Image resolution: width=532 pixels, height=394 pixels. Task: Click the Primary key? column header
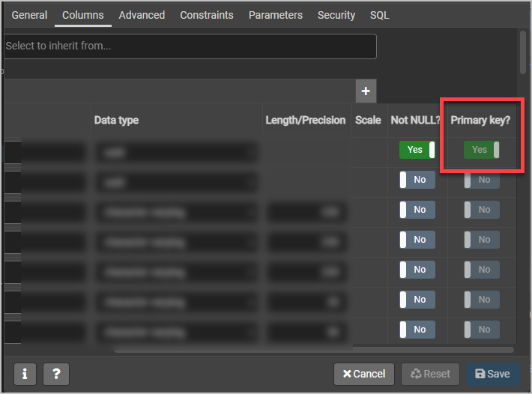[480, 120]
